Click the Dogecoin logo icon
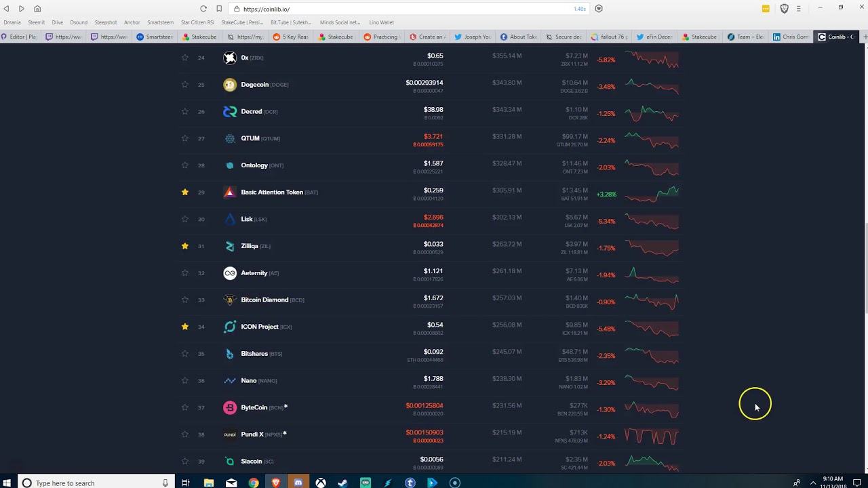This screenshot has width=868, height=488. tap(230, 85)
